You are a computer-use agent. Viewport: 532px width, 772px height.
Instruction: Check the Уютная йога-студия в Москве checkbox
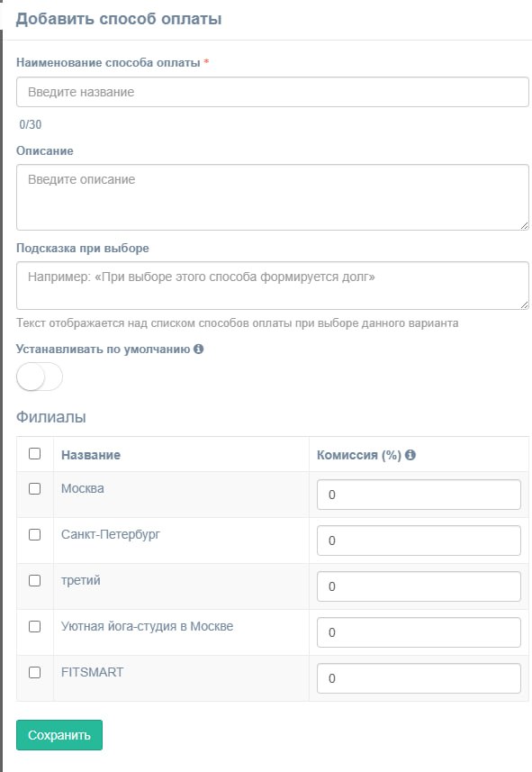pos(34,626)
